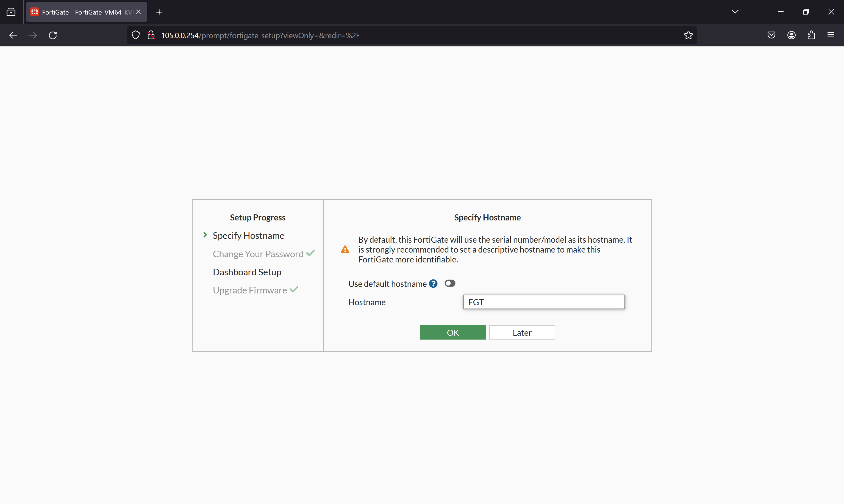Select the FortiGate browser tab
This screenshot has width=844, height=504.
(82, 12)
